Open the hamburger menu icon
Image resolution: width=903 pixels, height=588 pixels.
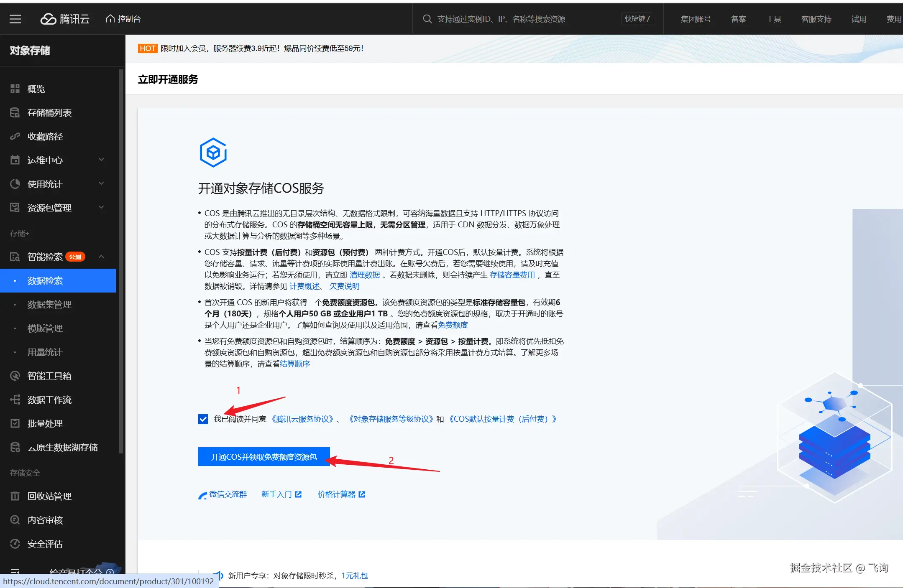15,19
